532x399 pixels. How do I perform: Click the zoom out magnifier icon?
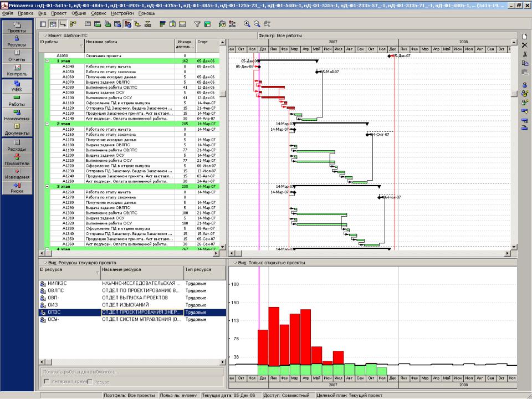(x=257, y=24)
